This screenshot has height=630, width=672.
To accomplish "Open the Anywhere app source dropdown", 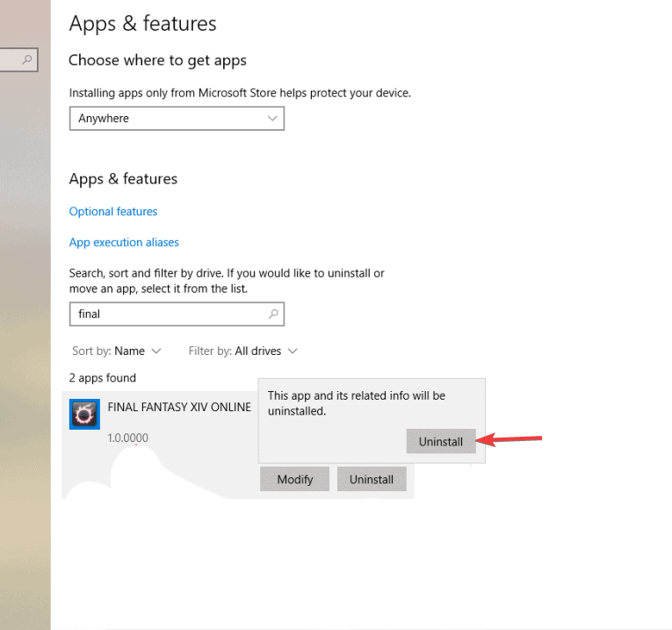I will pyautogui.click(x=177, y=119).
